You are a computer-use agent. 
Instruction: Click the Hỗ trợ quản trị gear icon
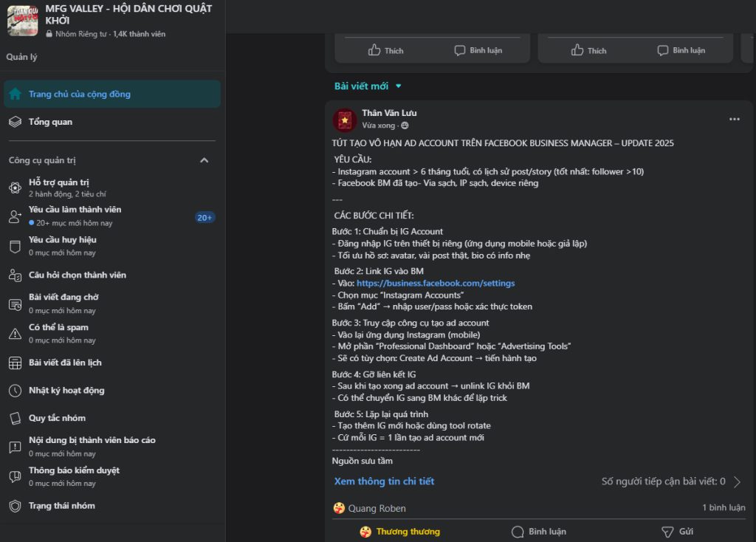[x=15, y=188]
